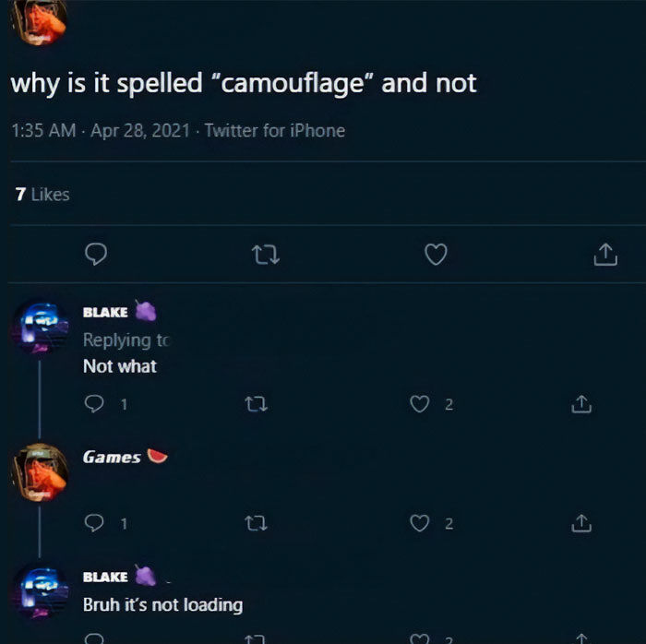Open the Twitter for iPhone source link
The image size is (646, 644).
click(275, 130)
